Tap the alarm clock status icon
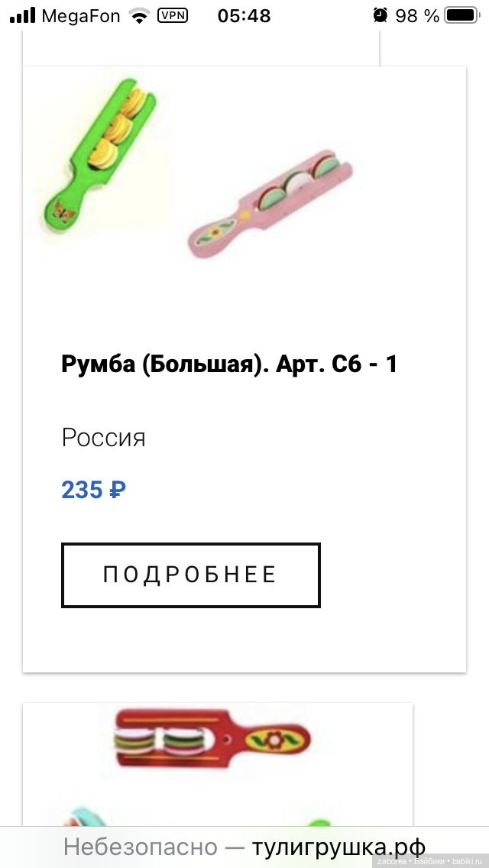This screenshot has height=868, width=489. [x=380, y=15]
